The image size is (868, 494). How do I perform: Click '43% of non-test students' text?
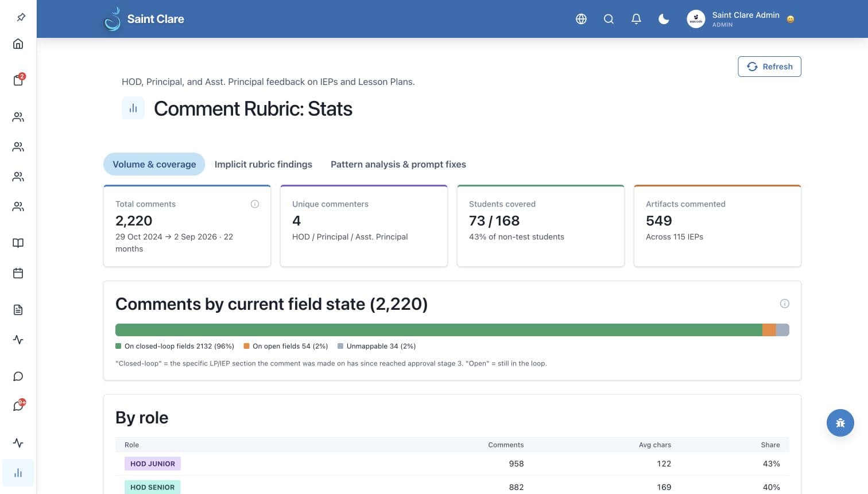[517, 237]
